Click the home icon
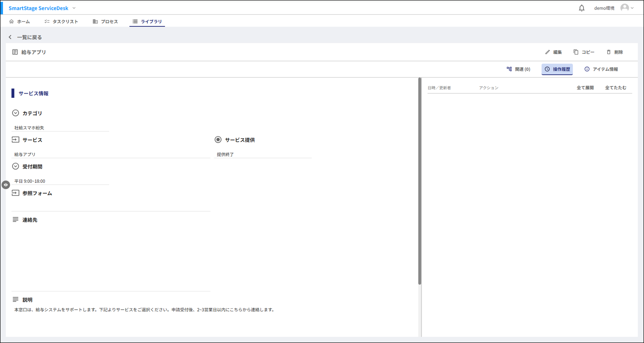The width and height of the screenshot is (644, 343). [x=12, y=21]
